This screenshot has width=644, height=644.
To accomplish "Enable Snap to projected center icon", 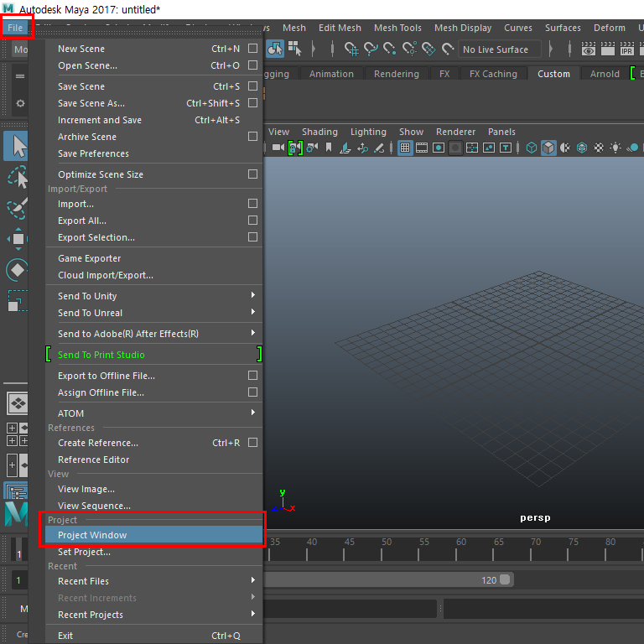I will 409,49.
